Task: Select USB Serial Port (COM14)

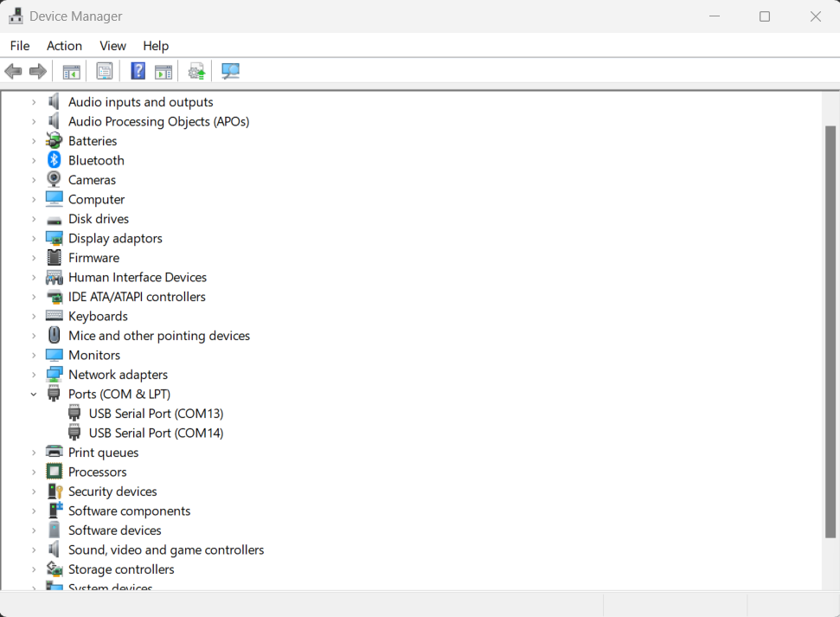Action: [156, 433]
